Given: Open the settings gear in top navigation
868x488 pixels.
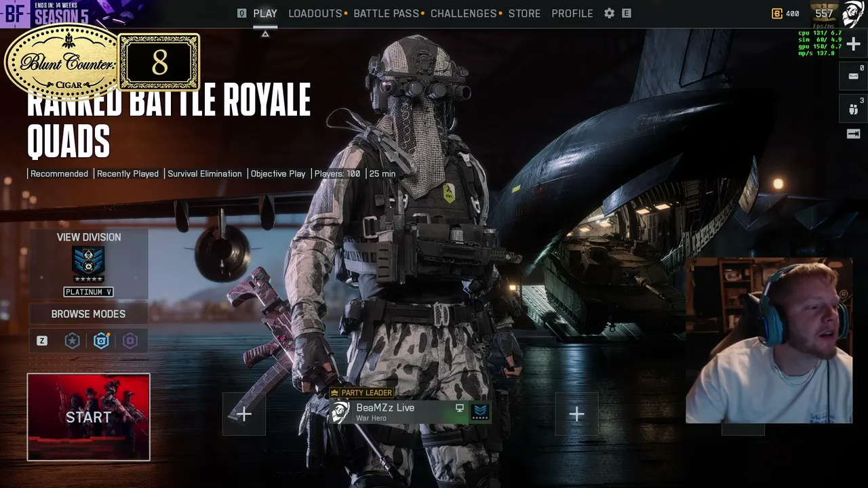Looking at the screenshot, I should click(609, 14).
